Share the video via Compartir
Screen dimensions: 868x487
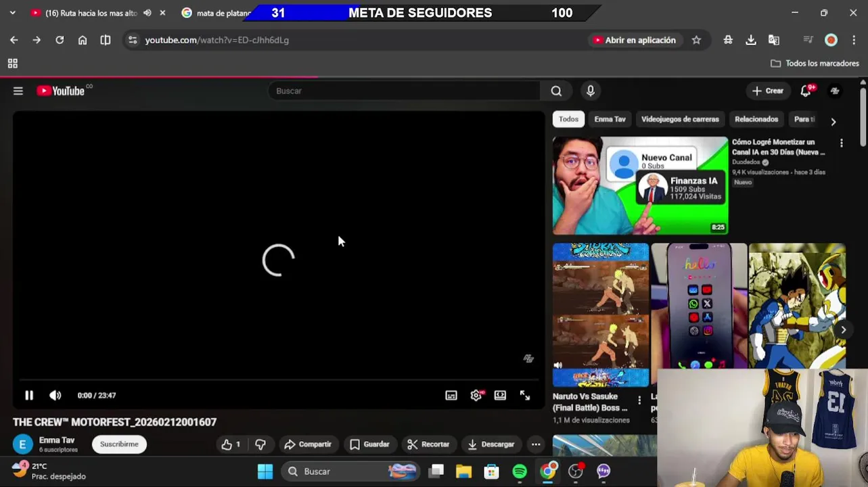(308, 444)
